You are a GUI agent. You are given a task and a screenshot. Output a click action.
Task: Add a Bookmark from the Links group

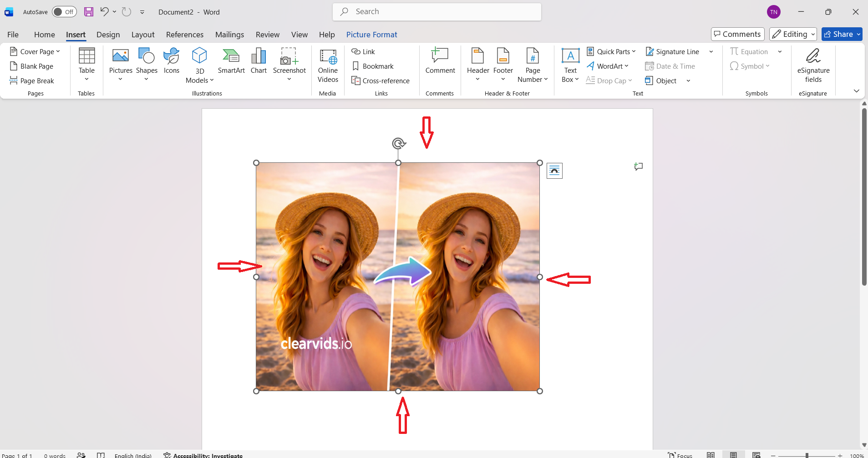click(373, 66)
